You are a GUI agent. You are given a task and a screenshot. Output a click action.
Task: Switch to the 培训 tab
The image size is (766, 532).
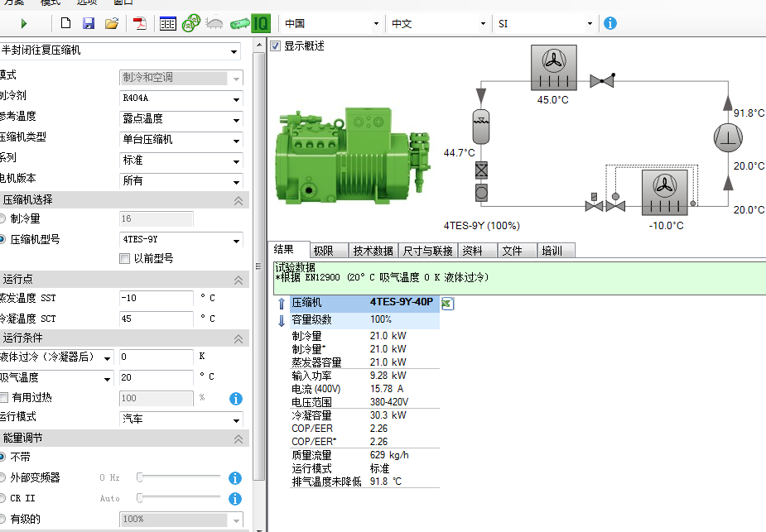pyautogui.click(x=556, y=251)
